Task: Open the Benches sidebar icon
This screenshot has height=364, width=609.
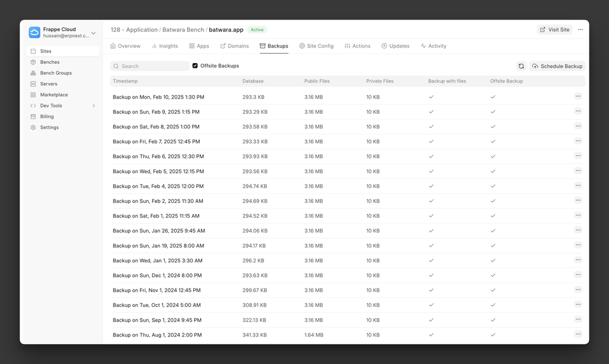Action: coord(33,62)
